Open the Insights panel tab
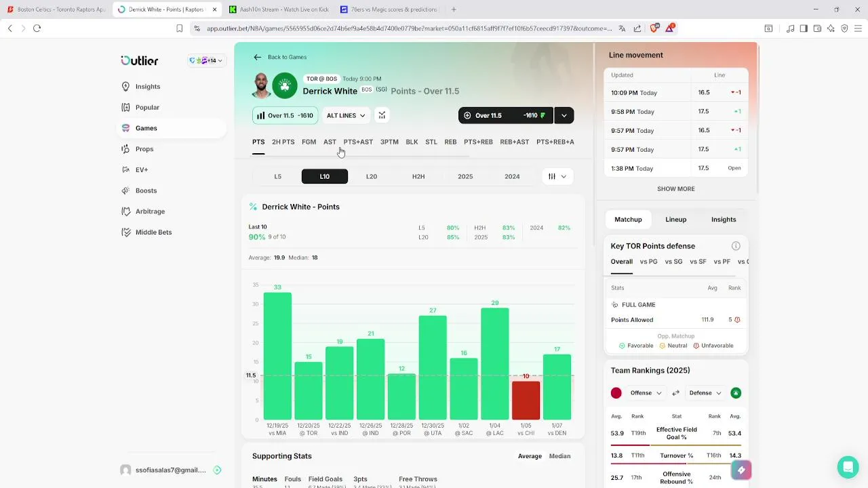Screen dimensions: 868x488 [x=724, y=220]
